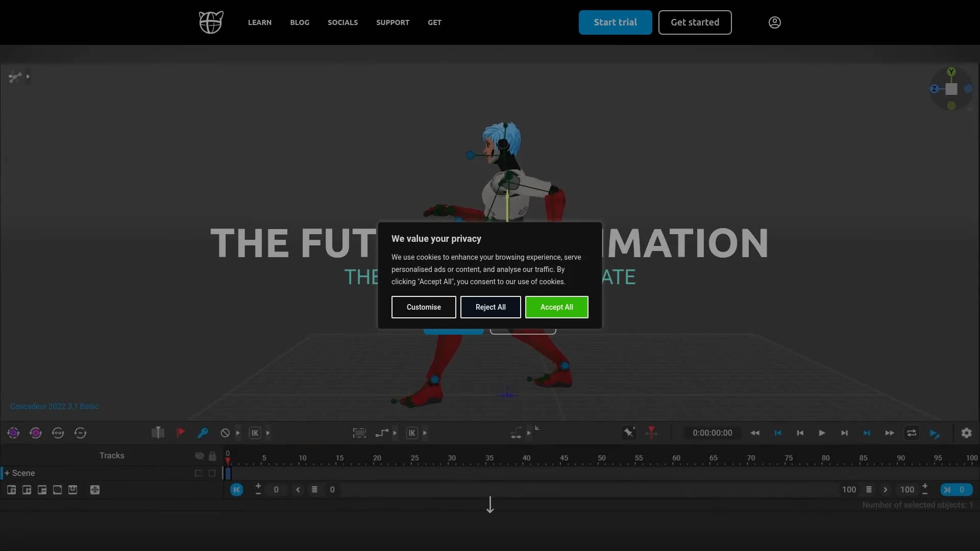The width and height of the screenshot is (980, 551).
Task: Click Reject All cookies
Action: click(x=491, y=307)
